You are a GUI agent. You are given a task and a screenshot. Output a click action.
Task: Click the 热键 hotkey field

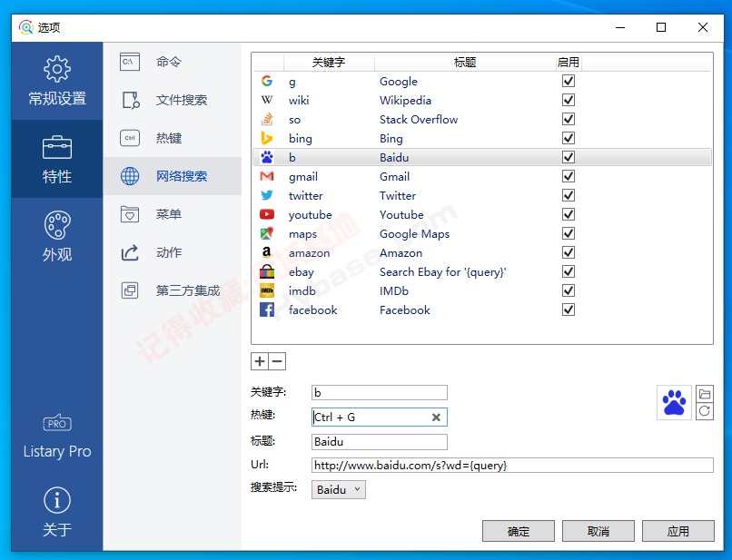pyautogui.click(x=379, y=418)
